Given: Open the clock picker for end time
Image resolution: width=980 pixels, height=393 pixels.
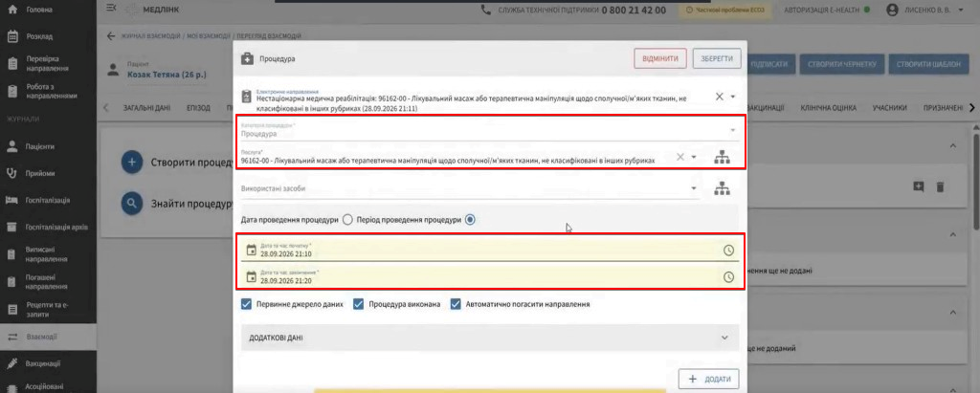Looking at the screenshot, I should (728, 276).
